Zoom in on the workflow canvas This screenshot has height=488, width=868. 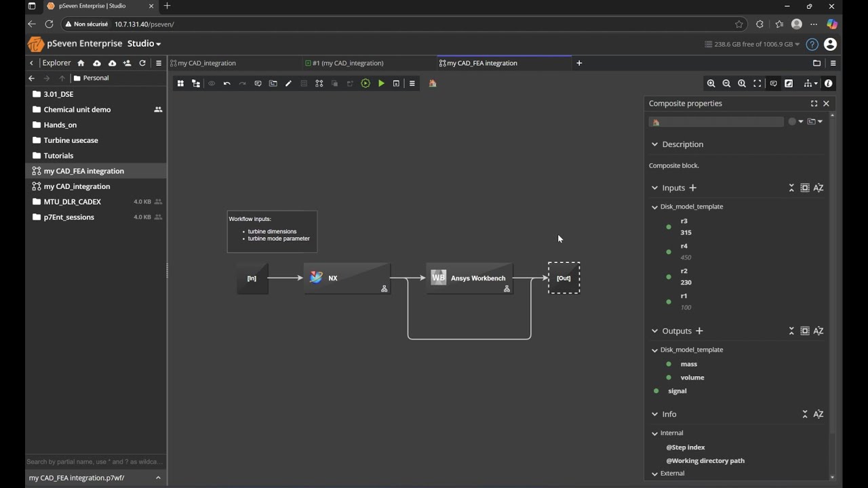coord(711,83)
